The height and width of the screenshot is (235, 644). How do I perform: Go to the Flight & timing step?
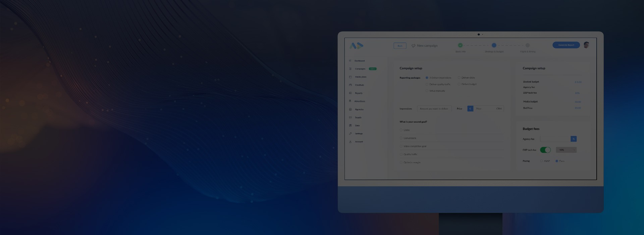(528, 45)
